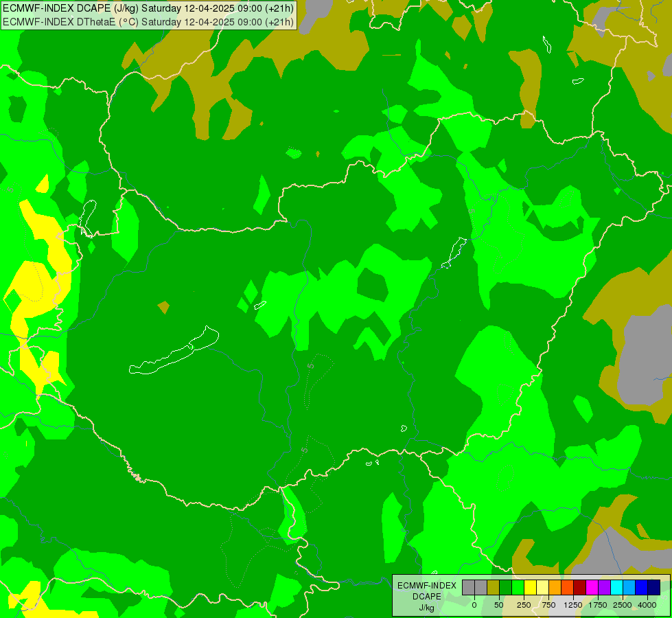Click the legend's DCAPE label

[427, 597]
